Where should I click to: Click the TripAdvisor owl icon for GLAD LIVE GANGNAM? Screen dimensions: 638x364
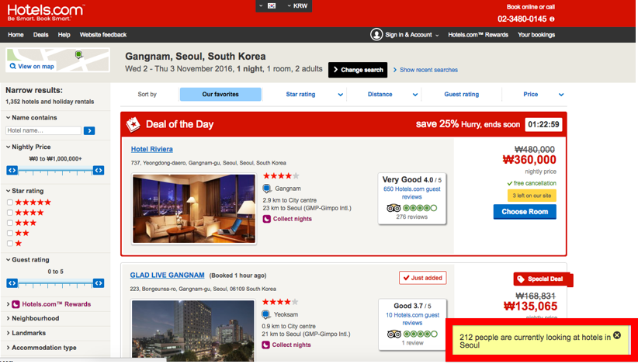[394, 335]
